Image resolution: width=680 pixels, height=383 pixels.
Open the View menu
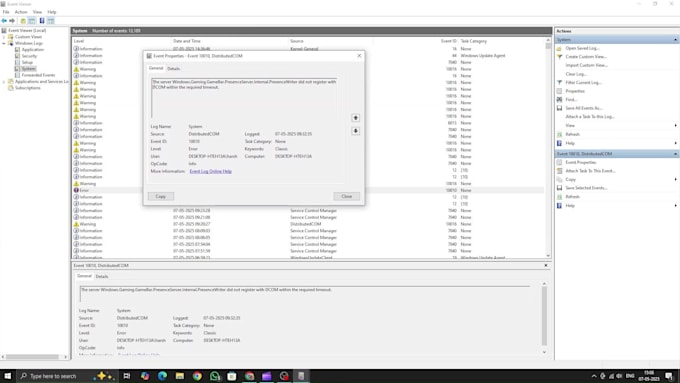[x=37, y=12]
